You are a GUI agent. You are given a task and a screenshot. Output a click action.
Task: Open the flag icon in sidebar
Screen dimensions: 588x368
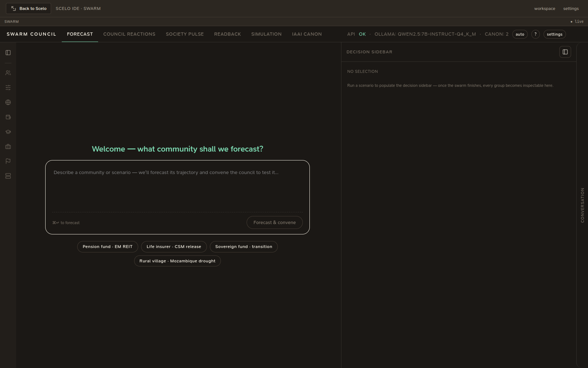point(8,161)
